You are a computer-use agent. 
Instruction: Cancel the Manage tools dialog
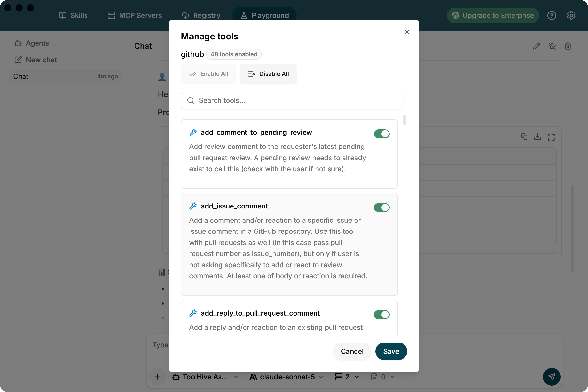pyautogui.click(x=352, y=351)
